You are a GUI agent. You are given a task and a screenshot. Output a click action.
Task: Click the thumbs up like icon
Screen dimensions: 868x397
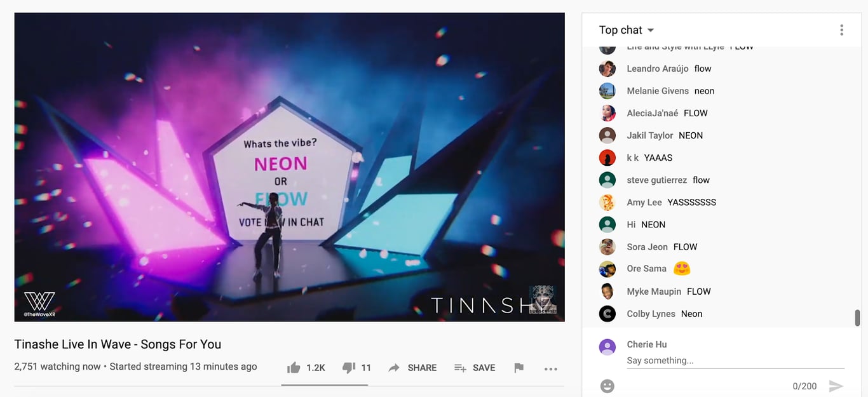point(294,367)
